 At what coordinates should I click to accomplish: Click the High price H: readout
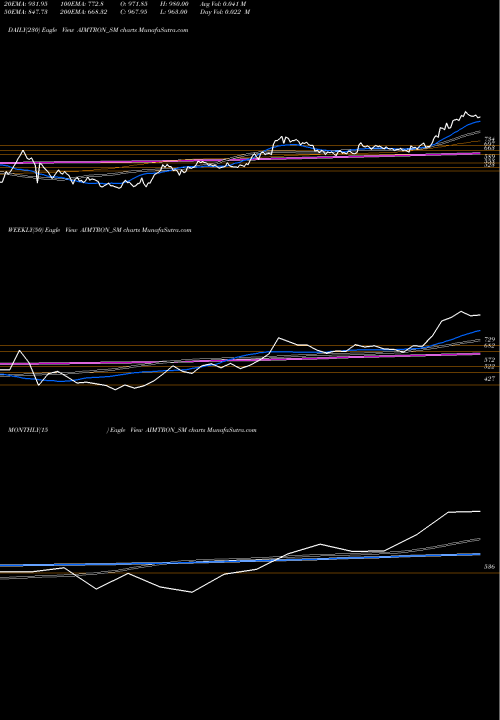[172, 4]
